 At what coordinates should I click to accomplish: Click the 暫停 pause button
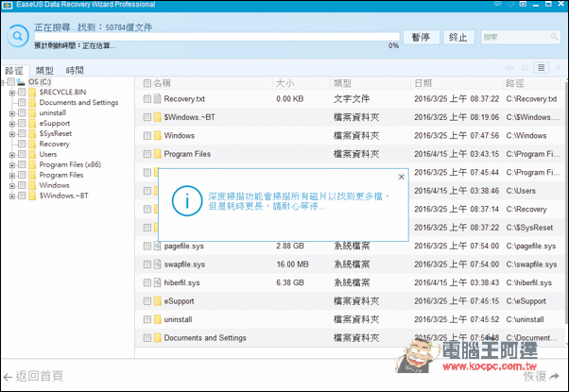421,37
